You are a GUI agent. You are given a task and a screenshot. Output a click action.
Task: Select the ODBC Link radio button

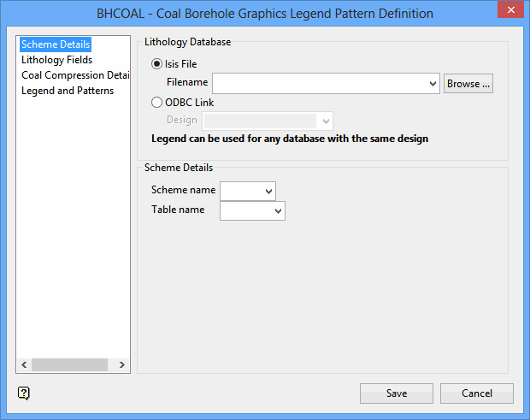pyautogui.click(x=156, y=103)
